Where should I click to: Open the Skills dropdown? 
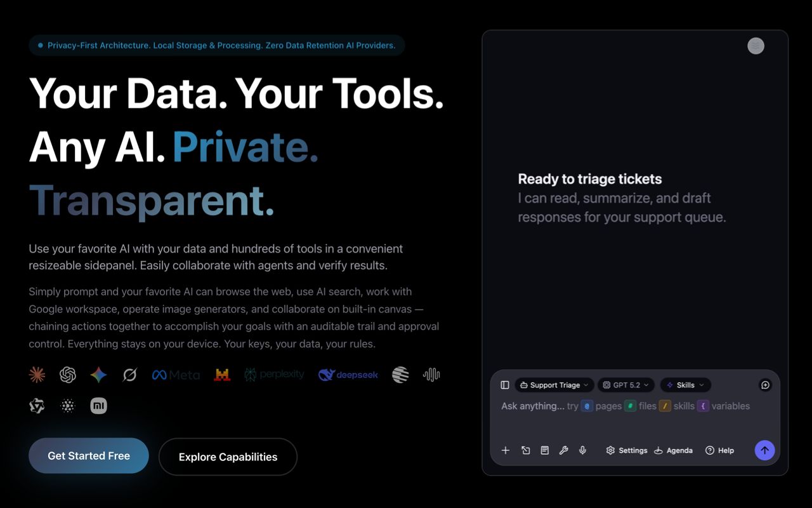(685, 385)
